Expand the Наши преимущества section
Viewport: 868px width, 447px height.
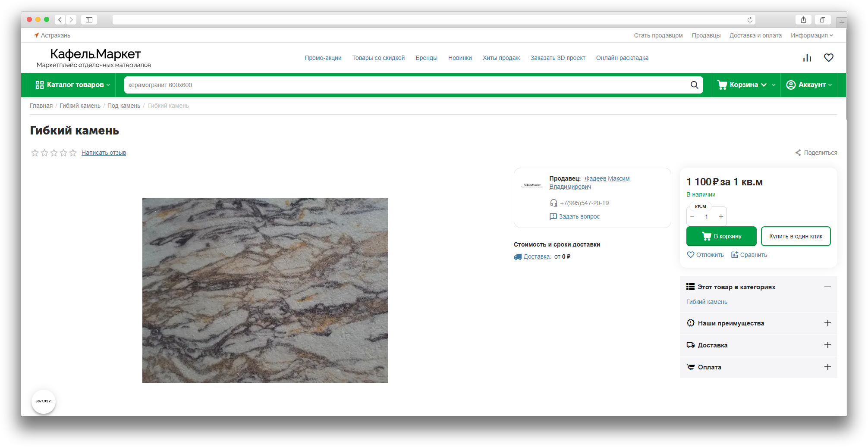[827, 323]
